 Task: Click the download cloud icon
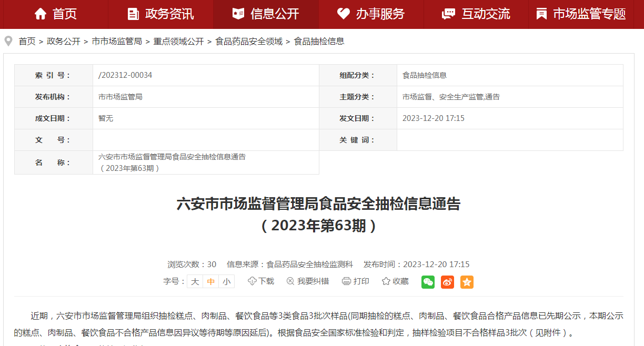(x=252, y=281)
